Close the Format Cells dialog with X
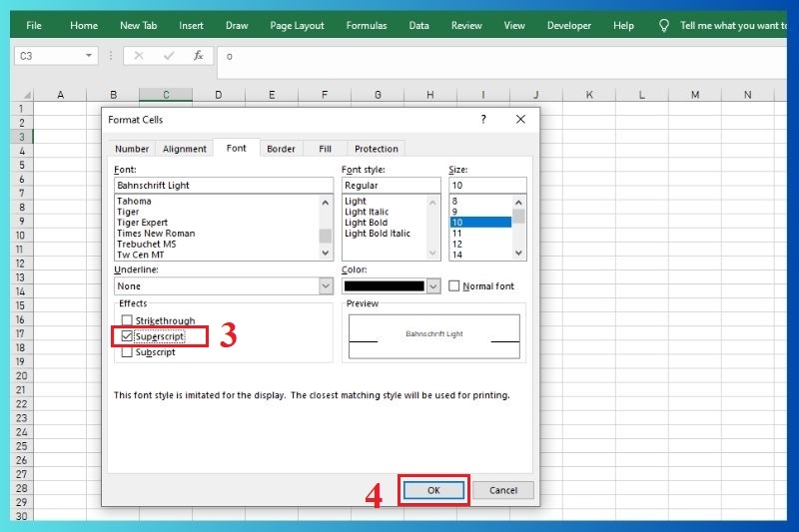The width and height of the screenshot is (799, 532). pyautogui.click(x=520, y=119)
